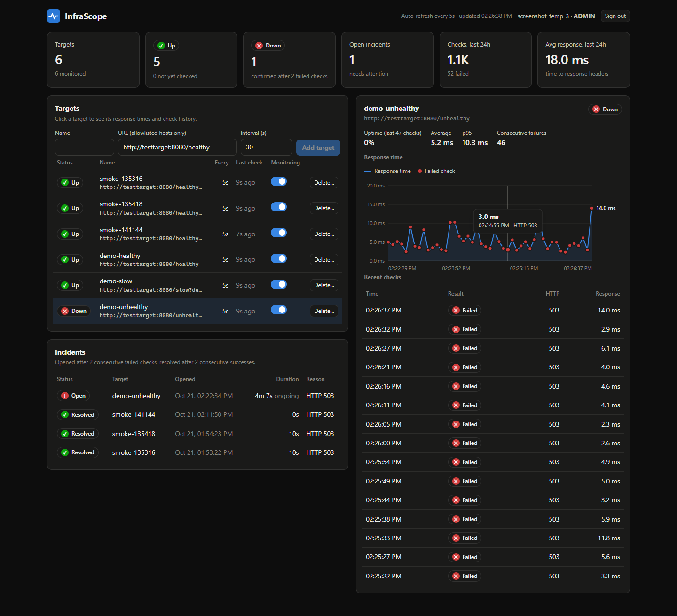Viewport: 677px width, 616px height.
Task: Click the target Name input field
Action: click(85, 147)
